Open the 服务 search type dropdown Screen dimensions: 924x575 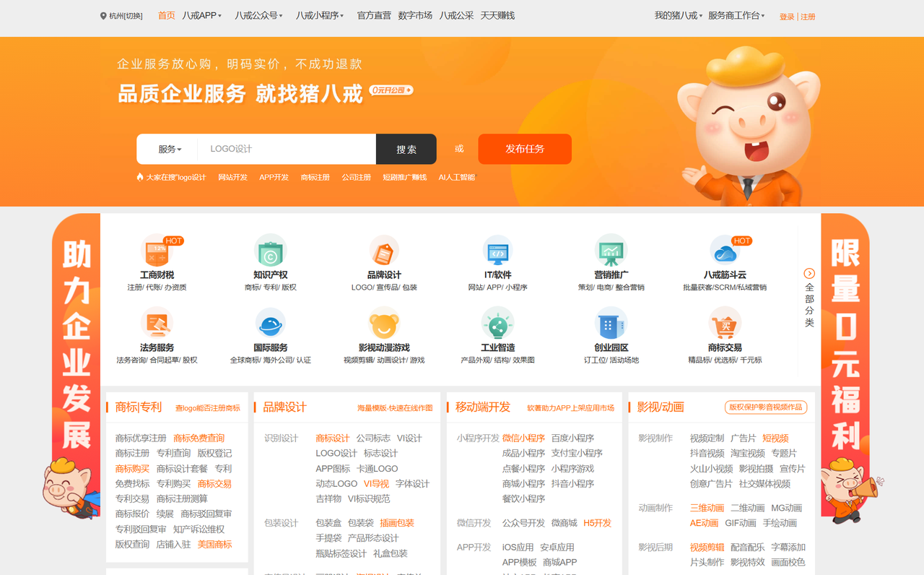click(170, 149)
